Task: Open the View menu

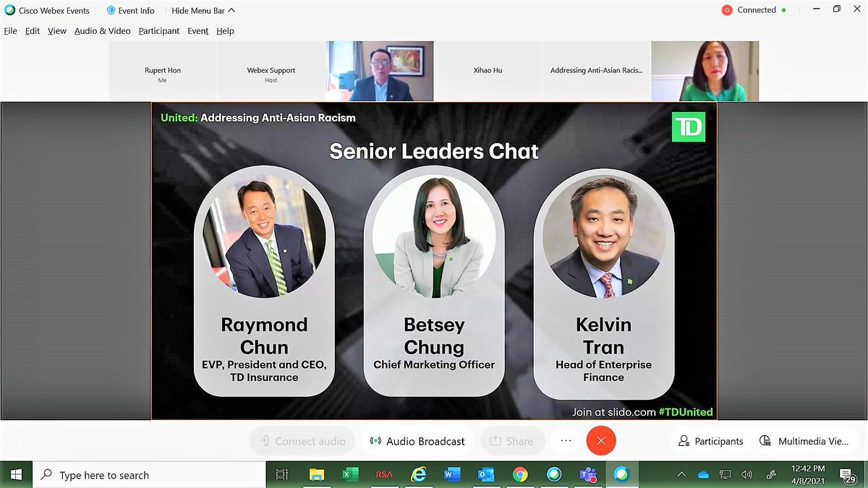Action: point(57,31)
